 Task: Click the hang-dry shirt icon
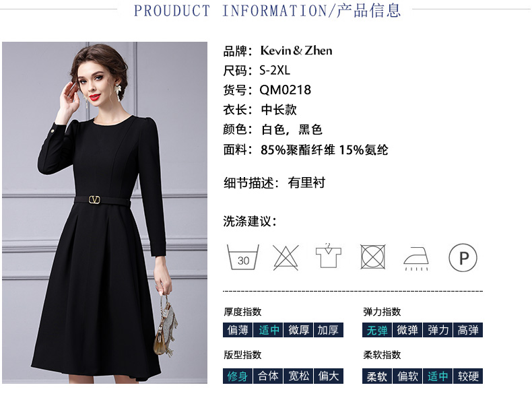pyautogui.click(x=329, y=256)
